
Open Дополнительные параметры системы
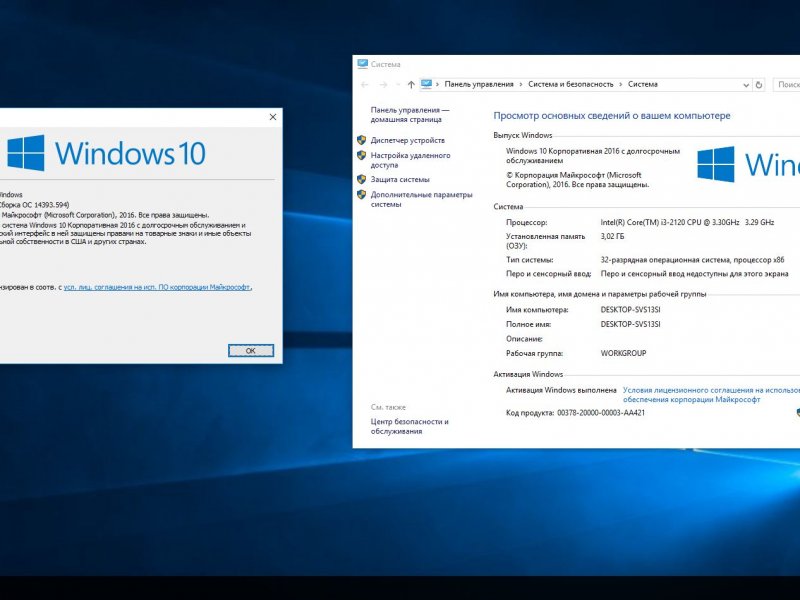tap(421, 199)
